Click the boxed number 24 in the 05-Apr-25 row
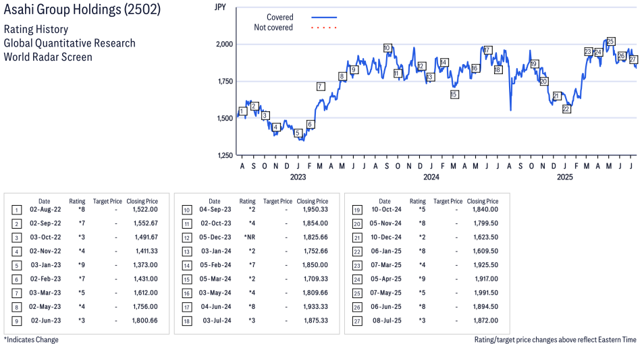 (357, 279)
